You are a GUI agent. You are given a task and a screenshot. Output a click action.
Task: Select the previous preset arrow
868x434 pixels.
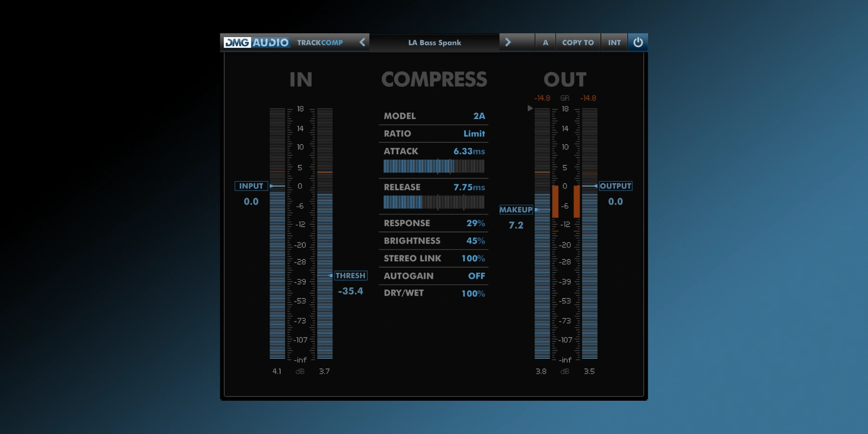362,42
